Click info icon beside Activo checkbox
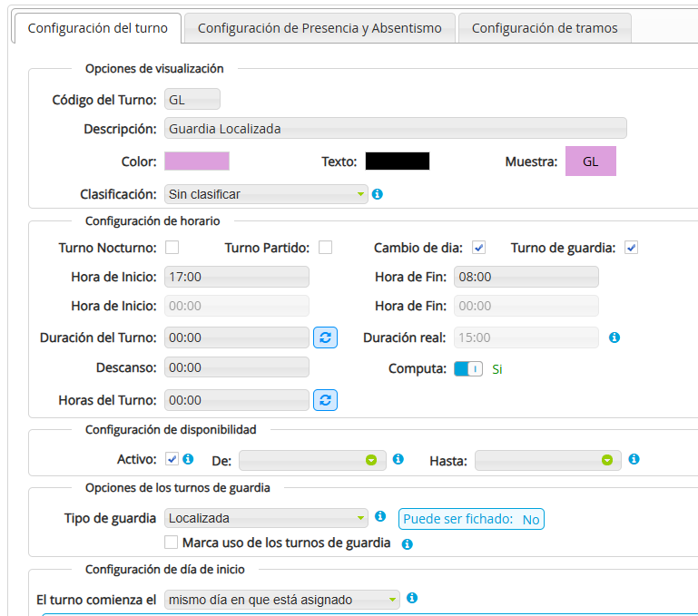 pos(188,459)
